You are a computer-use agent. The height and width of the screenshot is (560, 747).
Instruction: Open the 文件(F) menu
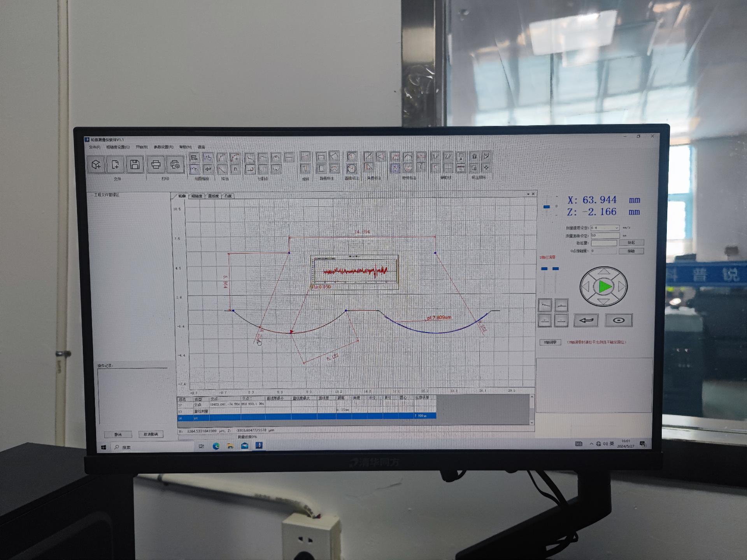[95, 147]
